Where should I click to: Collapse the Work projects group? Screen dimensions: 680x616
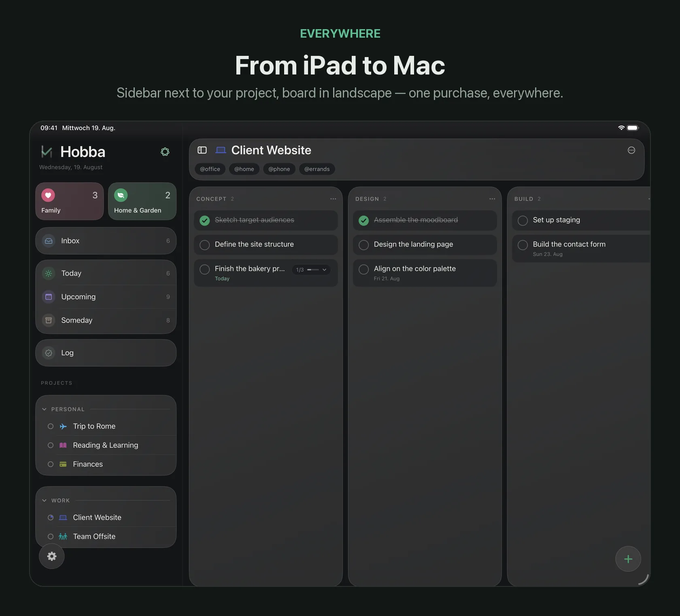click(x=45, y=500)
